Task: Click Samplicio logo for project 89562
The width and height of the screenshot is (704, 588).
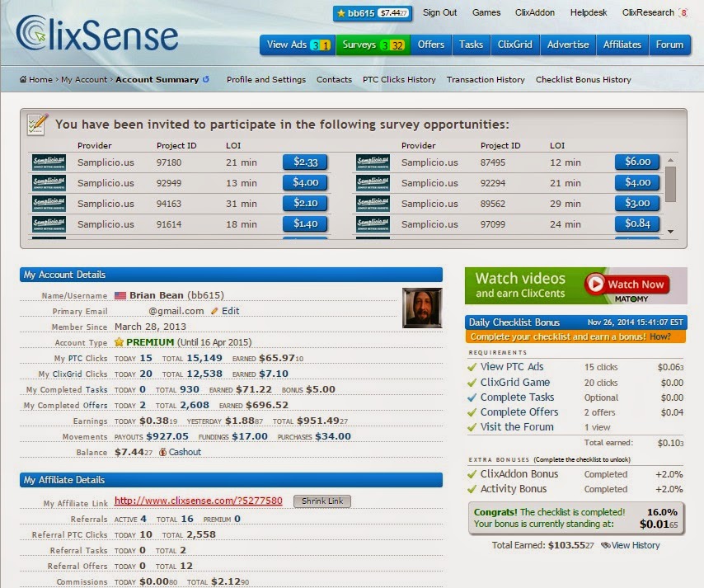Action: click(373, 204)
